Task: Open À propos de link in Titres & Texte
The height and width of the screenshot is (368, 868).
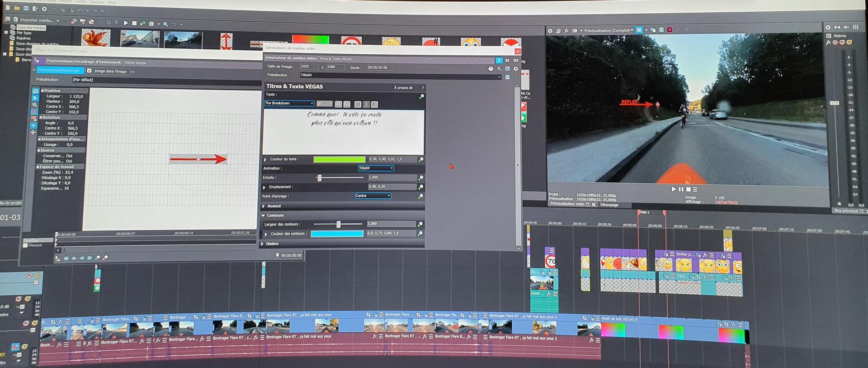Action: click(403, 88)
